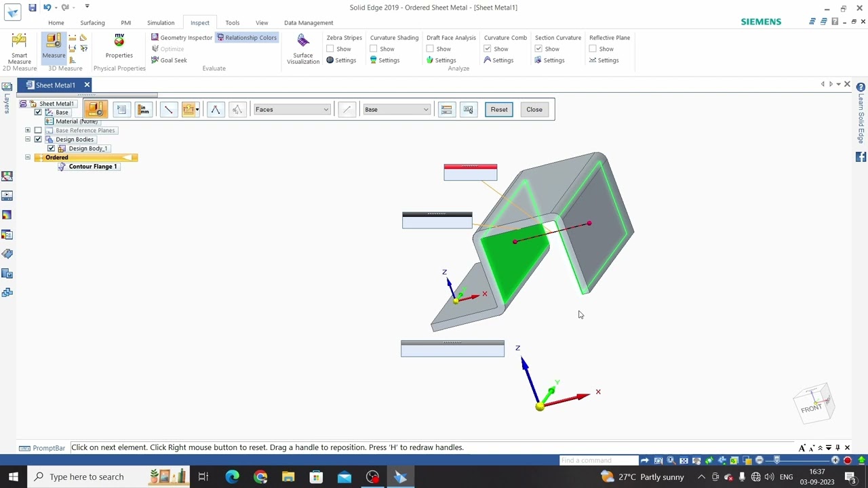
Task: Open quick access toolbar customize arrow
Action: click(x=87, y=7)
